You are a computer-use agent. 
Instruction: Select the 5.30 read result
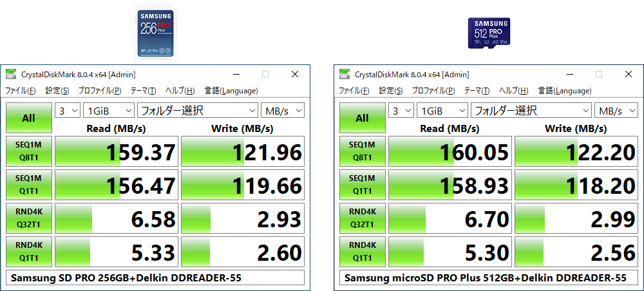pyautogui.click(x=450, y=252)
